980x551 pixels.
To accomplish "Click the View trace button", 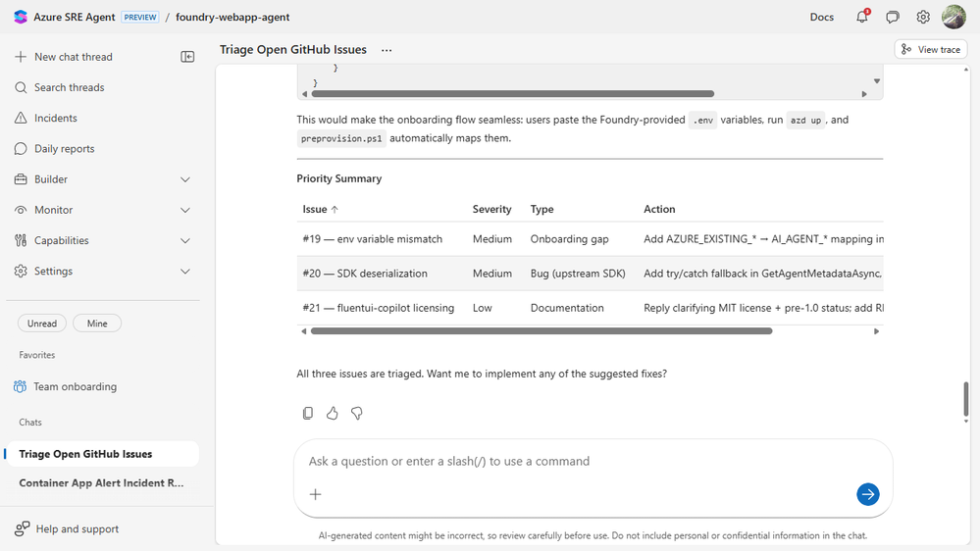I will click(x=930, y=49).
